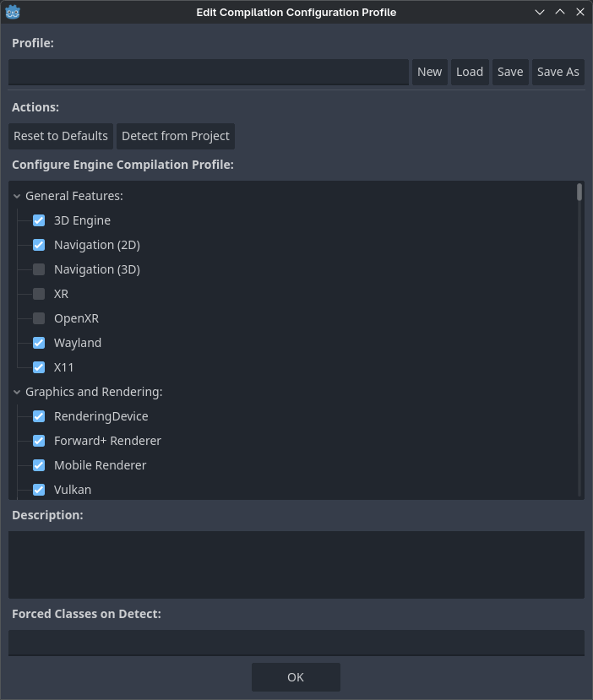The width and height of the screenshot is (593, 700).
Task: Load an existing profile
Action: click(470, 72)
